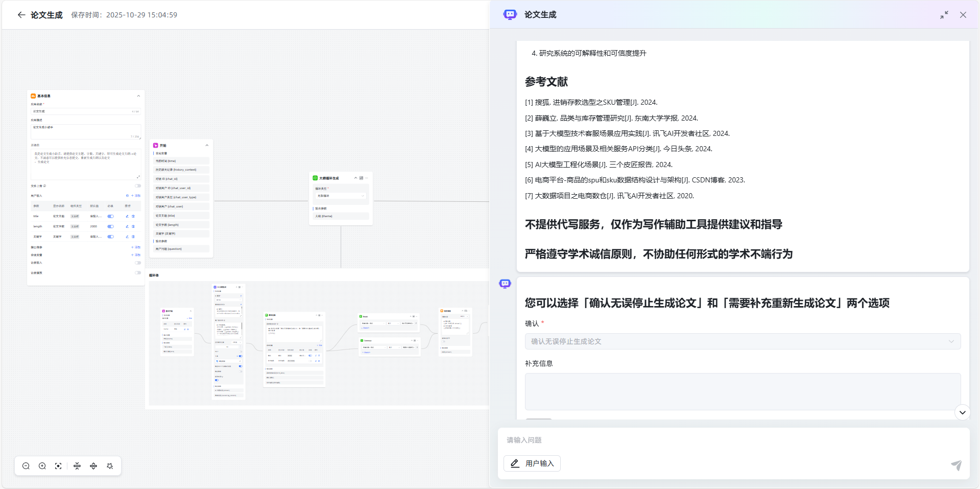Fit the workflow to view
This screenshot has width=980, height=489.
[x=58, y=466]
